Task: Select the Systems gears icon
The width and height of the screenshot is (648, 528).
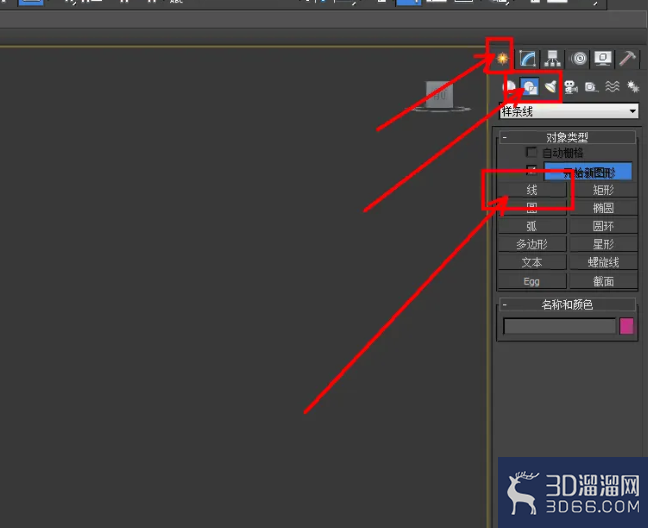Action: pos(633,87)
